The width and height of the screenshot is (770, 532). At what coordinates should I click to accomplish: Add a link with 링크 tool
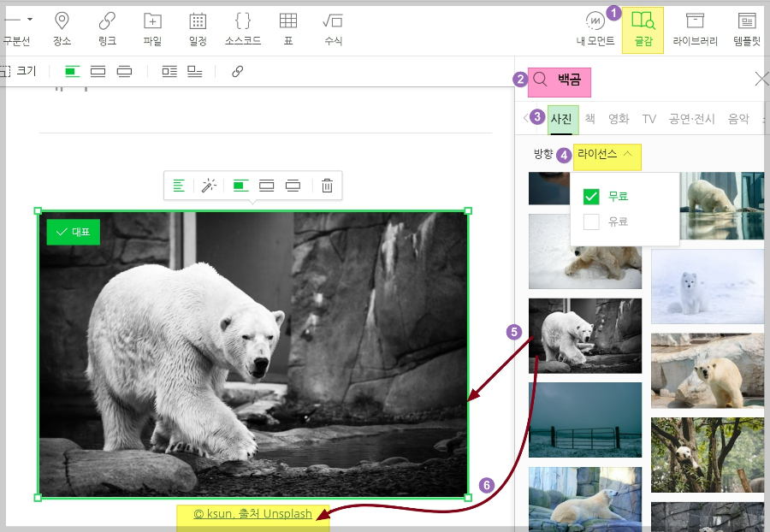107,29
